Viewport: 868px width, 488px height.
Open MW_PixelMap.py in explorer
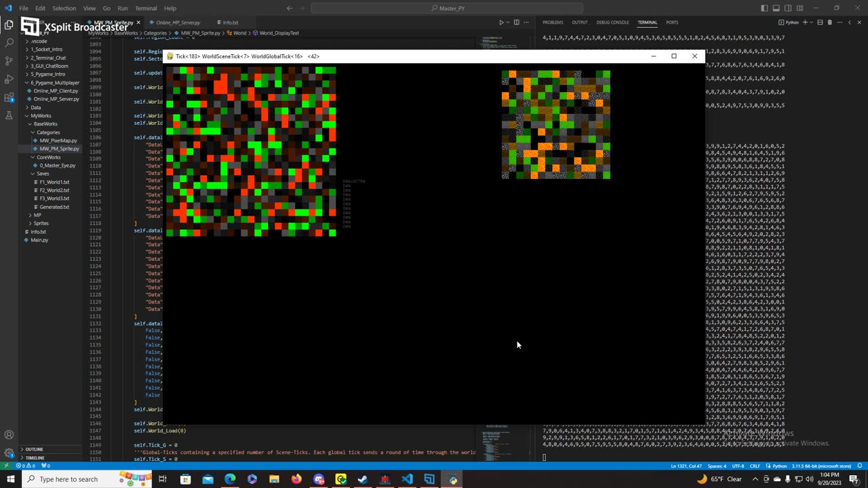coord(58,140)
